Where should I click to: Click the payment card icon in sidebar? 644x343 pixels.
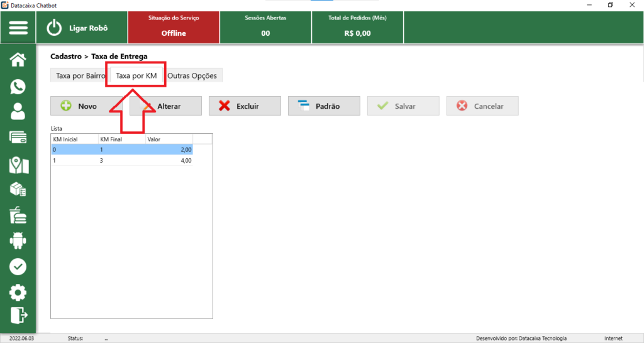coord(18,138)
